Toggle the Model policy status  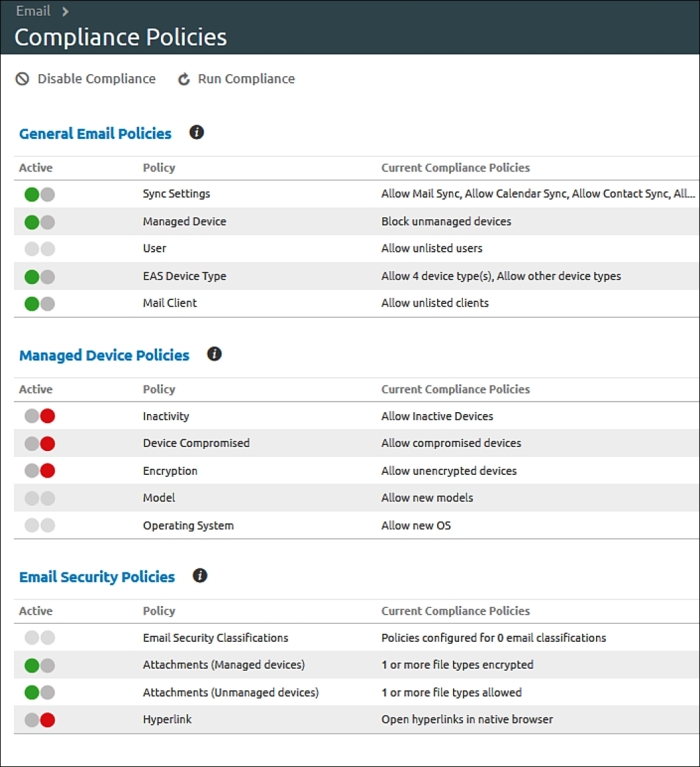[x=40, y=498]
